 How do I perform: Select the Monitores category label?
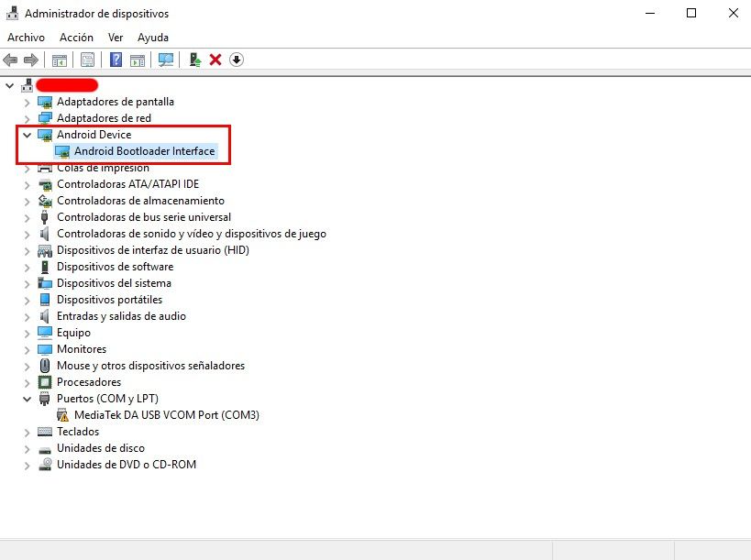[82, 349]
